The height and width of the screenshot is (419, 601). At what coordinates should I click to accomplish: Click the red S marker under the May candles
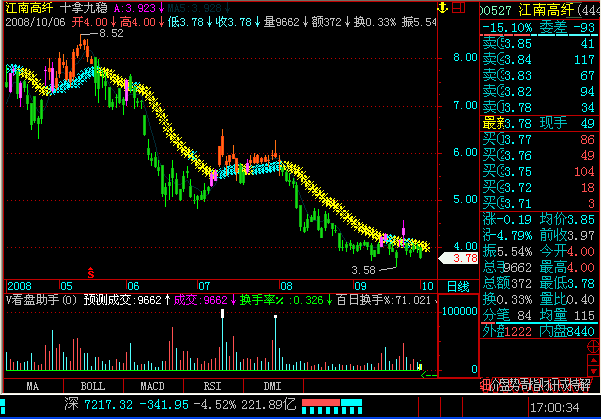[90, 273]
